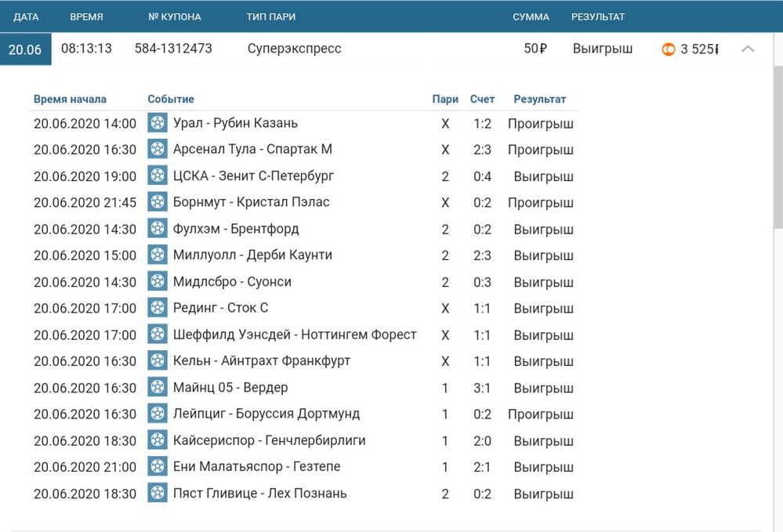Click soccer icon next to Борнмут - Кристал Пэлас
This screenshot has height=532, width=783.
tap(158, 202)
